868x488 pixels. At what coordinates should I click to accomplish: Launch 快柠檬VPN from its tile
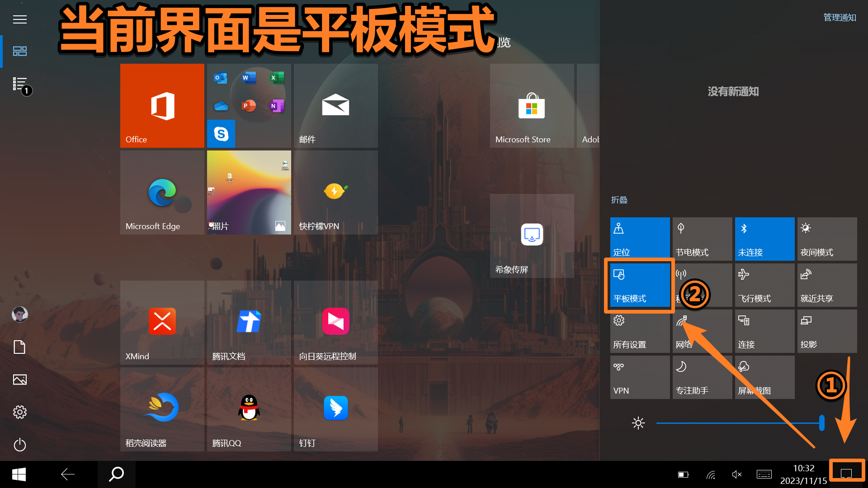click(x=336, y=192)
